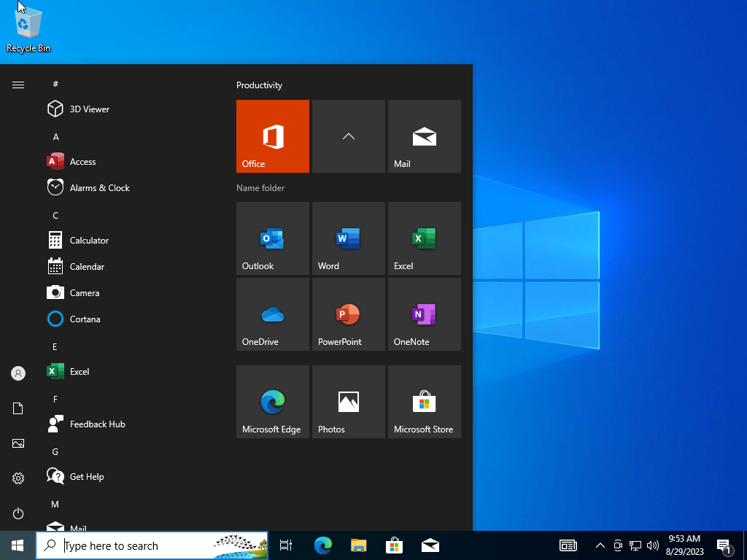Image resolution: width=747 pixels, height=560 pixels.
Task: Open the Meet Now tray icon
Action: click(x=618, y=545)
